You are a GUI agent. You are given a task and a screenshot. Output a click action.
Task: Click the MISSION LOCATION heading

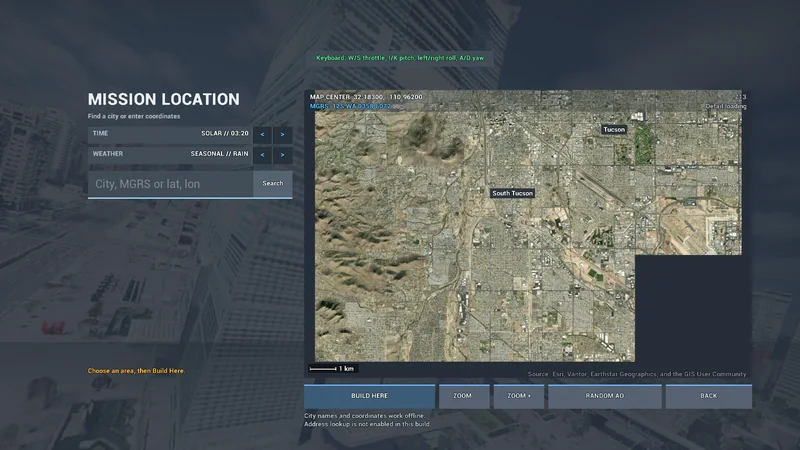coord(163,99)
